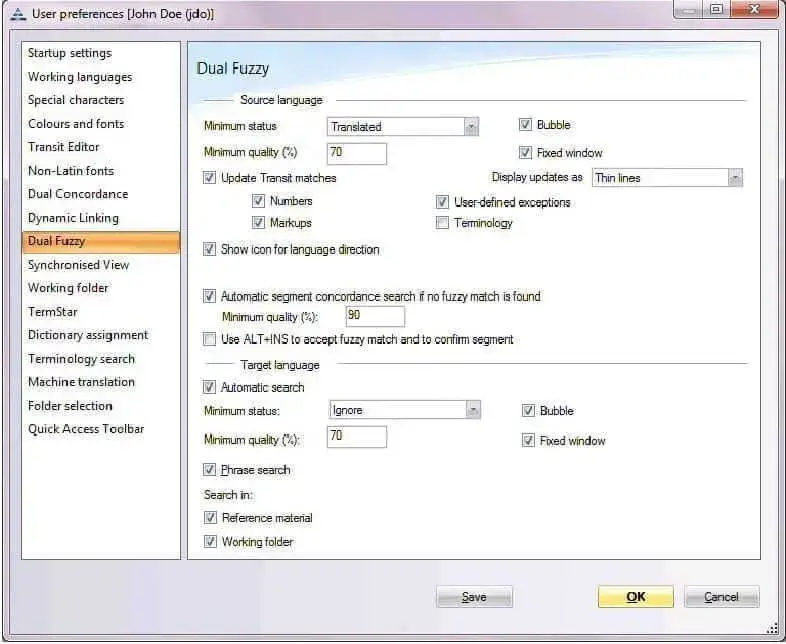
Task: Toggle the Markups checkbox
Action: pos(258,223)
